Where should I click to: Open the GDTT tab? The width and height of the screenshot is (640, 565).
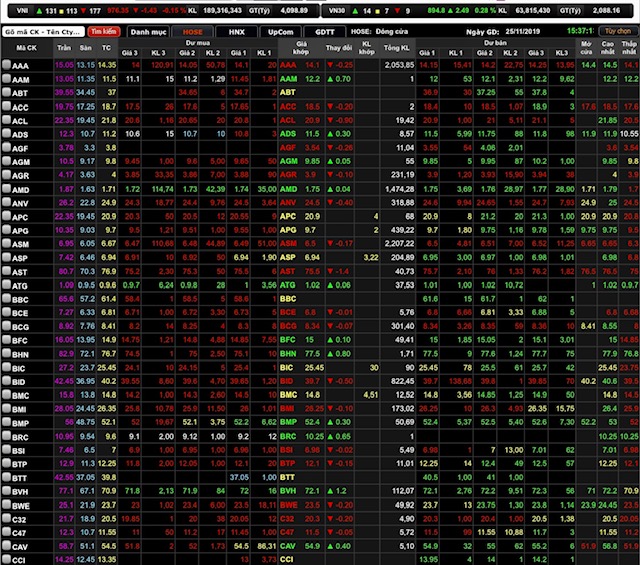pyautogui.click(x=324, y=32)
